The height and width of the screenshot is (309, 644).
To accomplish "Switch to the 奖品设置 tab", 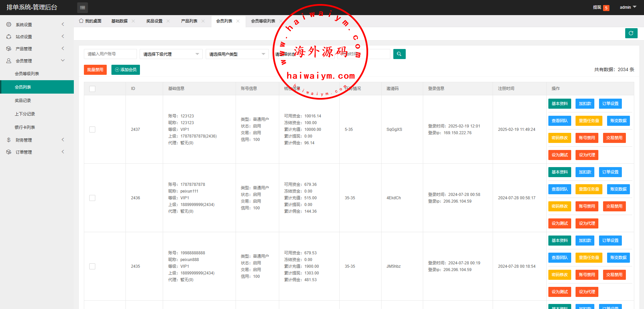I will [154, 21].
